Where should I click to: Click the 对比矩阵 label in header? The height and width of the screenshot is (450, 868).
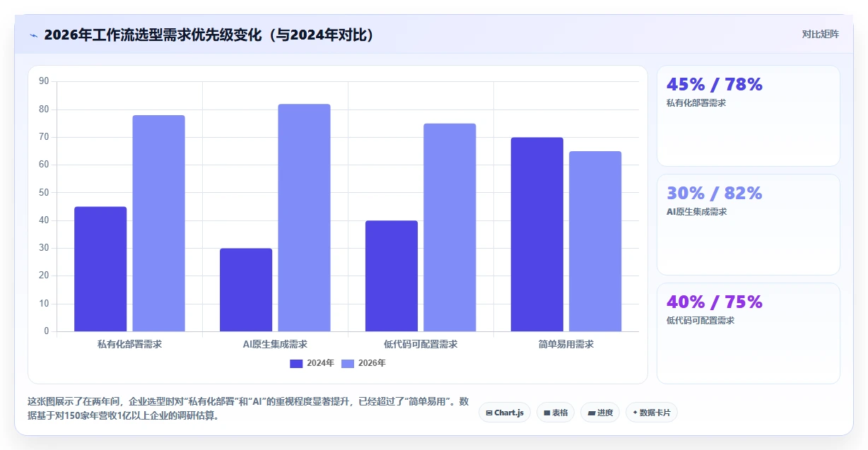821,35
